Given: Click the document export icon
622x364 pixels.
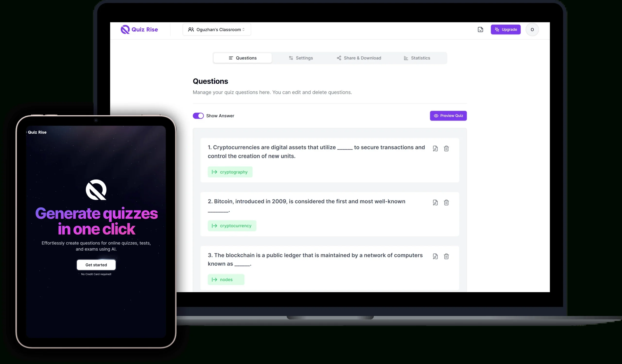Looking at the screenshot, I should coord(480,29).
